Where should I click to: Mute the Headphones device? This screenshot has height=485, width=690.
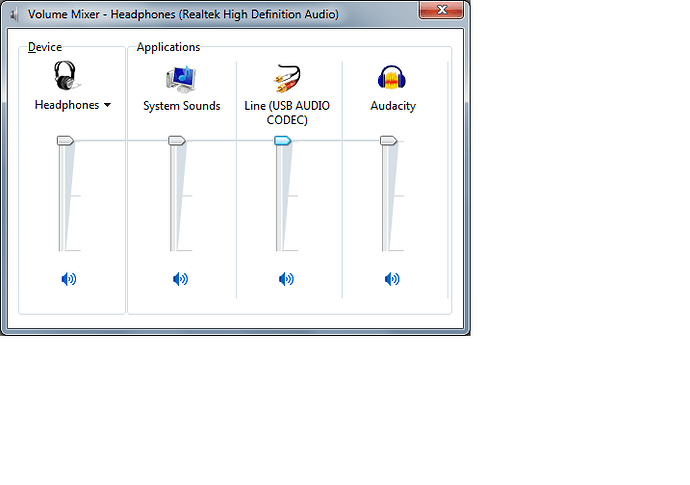click(69, 279)
